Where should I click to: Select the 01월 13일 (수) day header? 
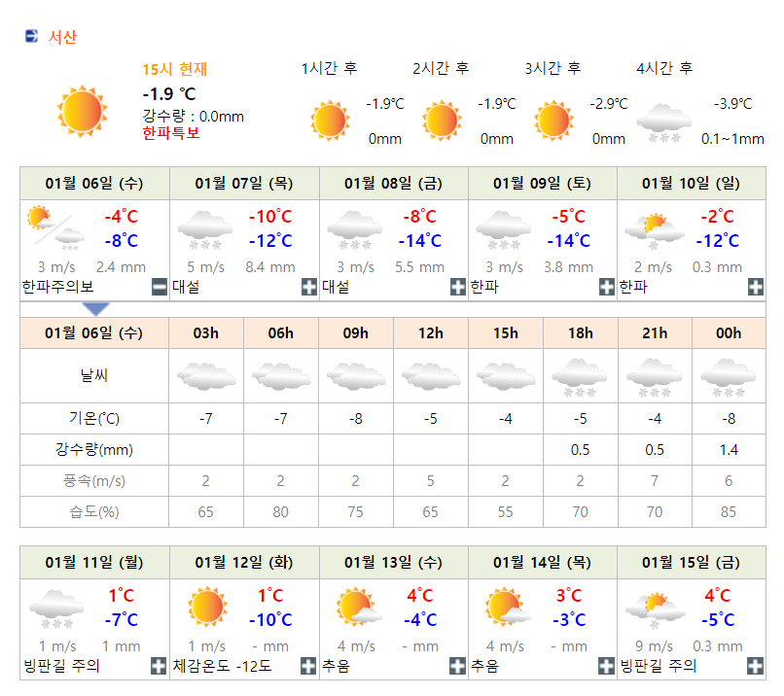click(394, 563)
